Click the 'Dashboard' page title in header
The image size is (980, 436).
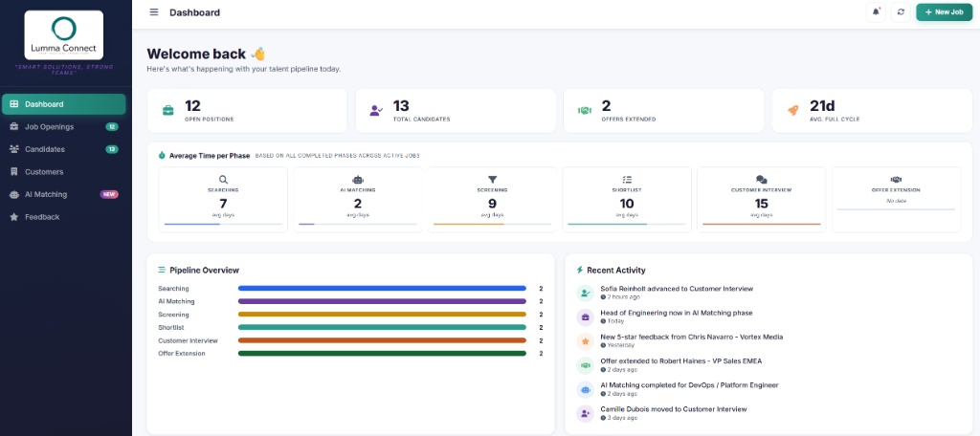[x=194, y=12]
